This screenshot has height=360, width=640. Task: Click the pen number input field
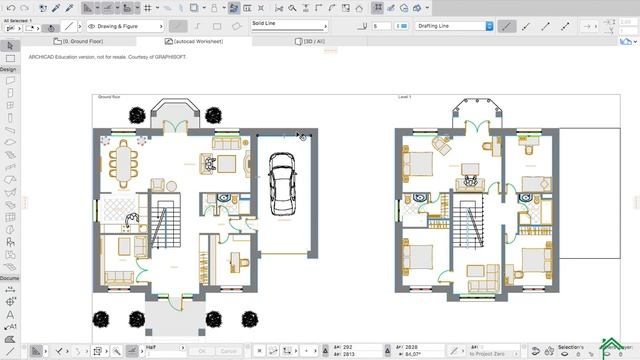381,26
